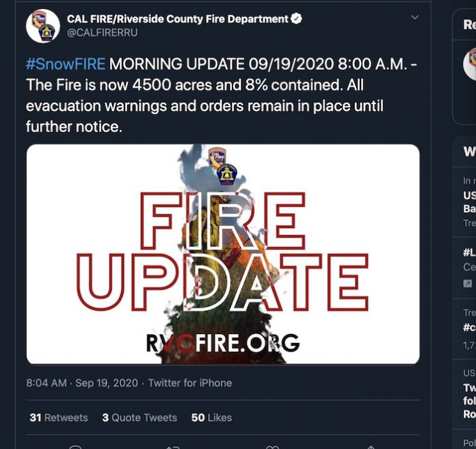476x449 pixels.
Task: Open the sidebar trend starting with #L
Action: [469, 252]
